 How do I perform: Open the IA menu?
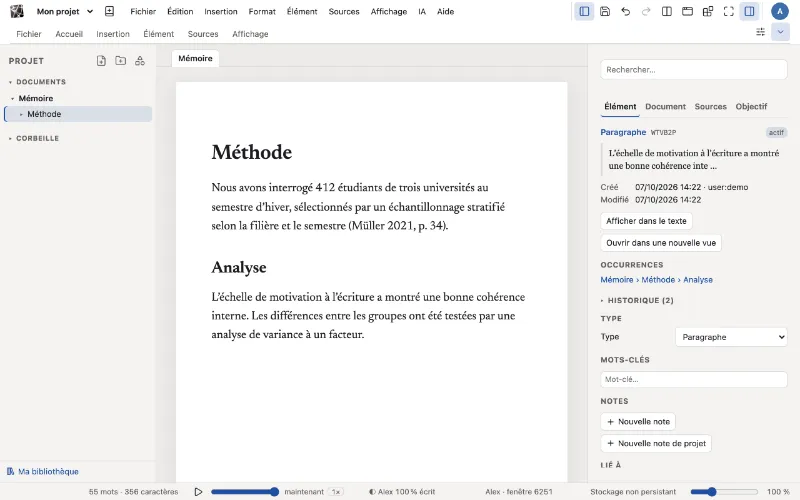pos(422,11)
